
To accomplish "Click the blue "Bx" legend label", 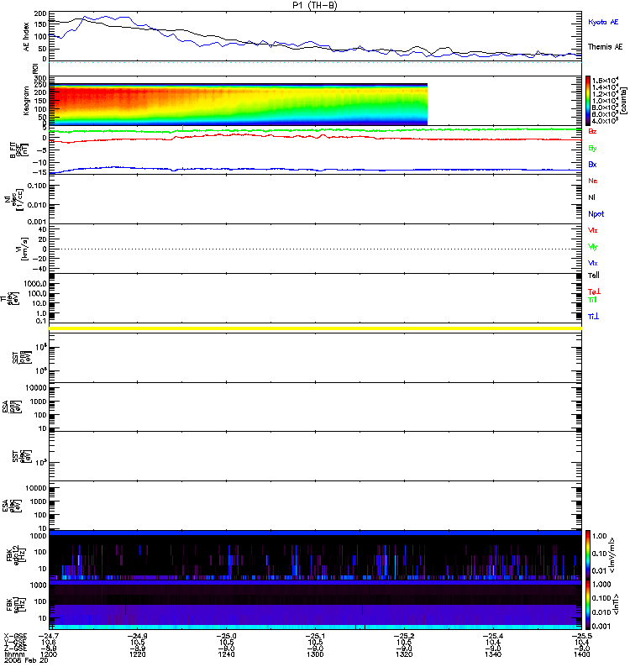I will (x=592, y=164).
